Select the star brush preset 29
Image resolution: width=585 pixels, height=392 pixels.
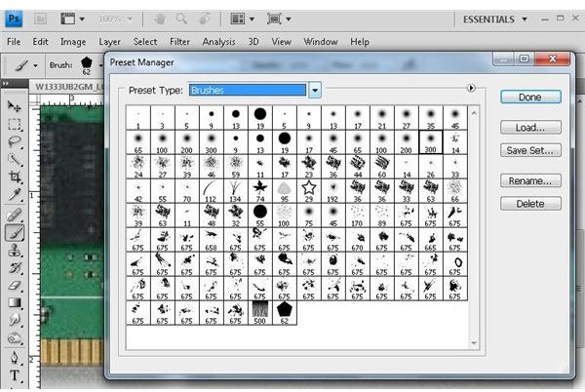click(x=309, y=190)
